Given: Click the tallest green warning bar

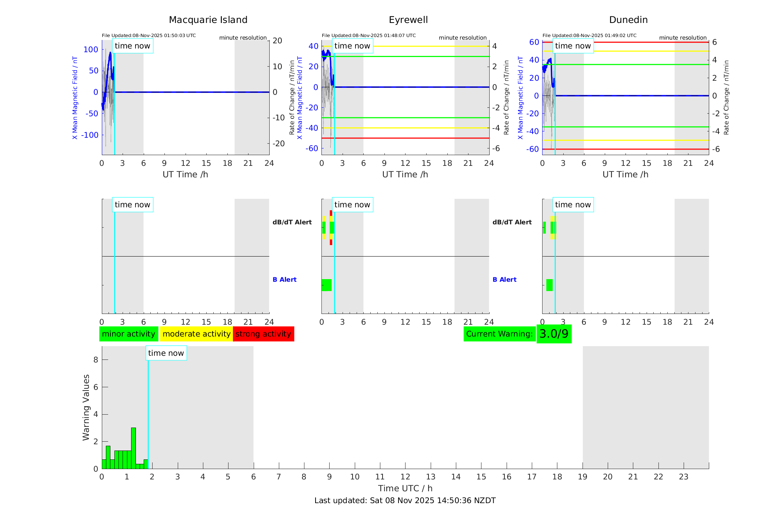Looking at the screenshot, I should pos(133,448).
